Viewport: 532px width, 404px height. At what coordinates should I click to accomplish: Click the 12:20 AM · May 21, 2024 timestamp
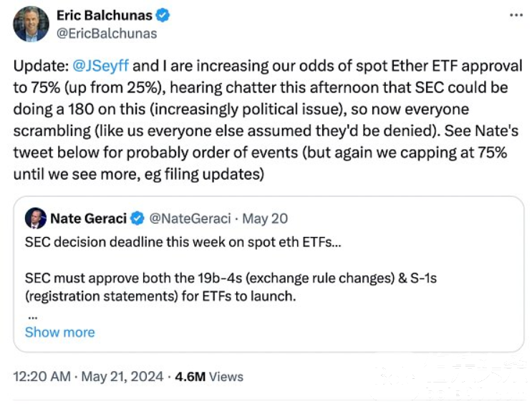(88, 377)
